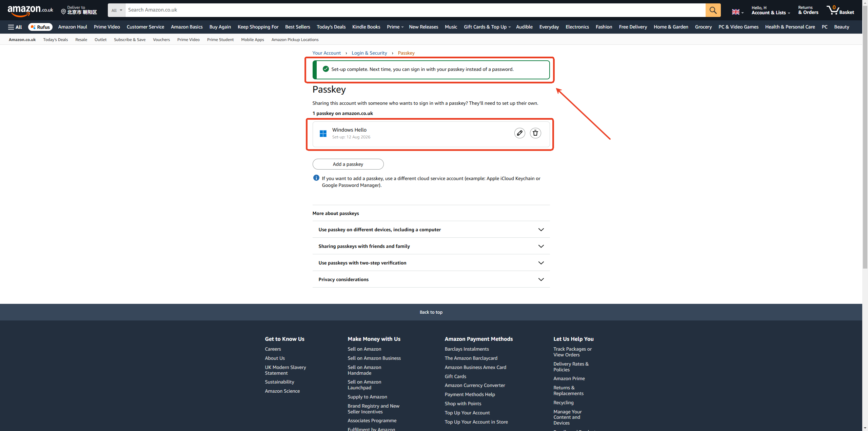Expand Use passkey on different devices section
This screenshot has height=431, width=868.
[431, 230]
